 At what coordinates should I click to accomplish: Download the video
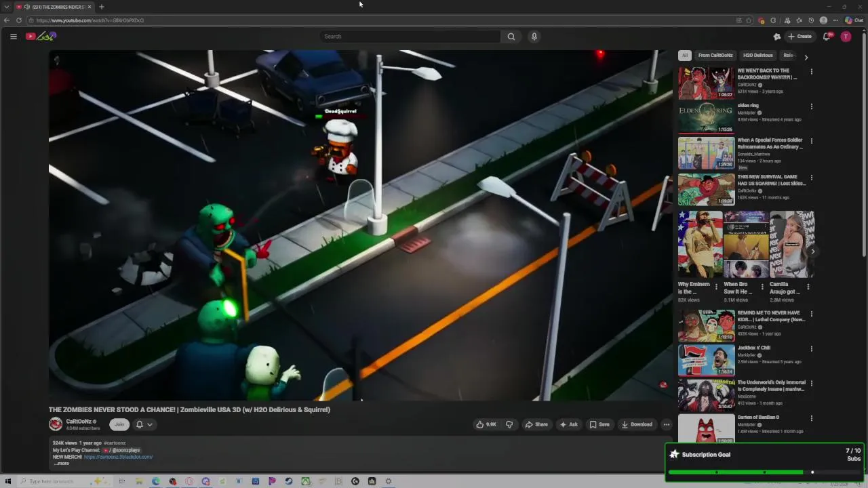click(637, 424)
